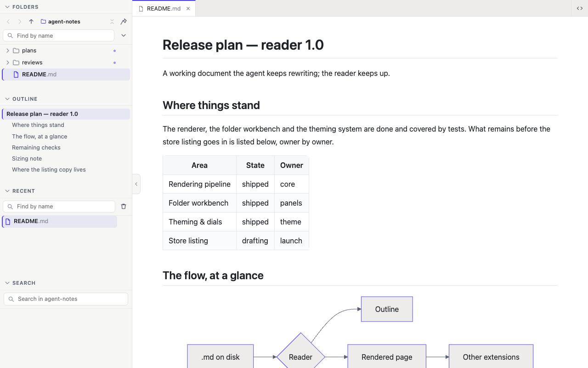Go forward in folder navigation history

[20, 22]
